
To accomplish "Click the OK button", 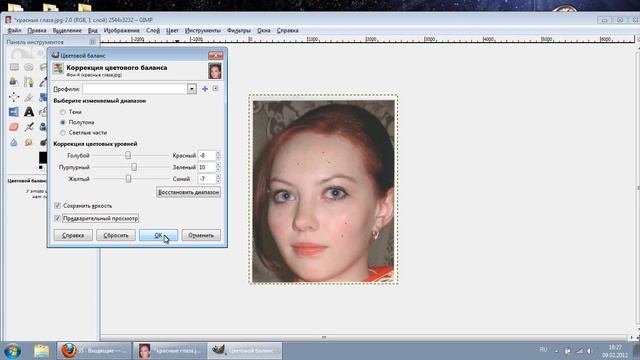I will pos(158,236).
